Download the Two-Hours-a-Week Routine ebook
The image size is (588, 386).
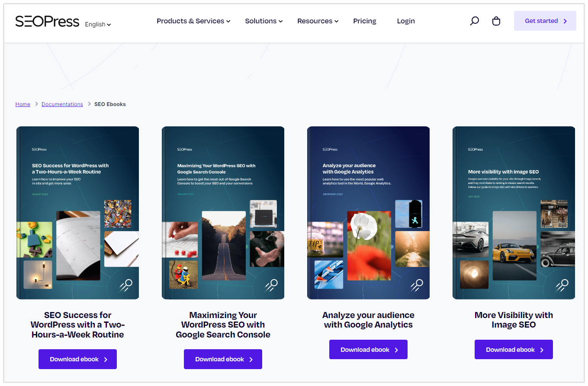point(78,359)
